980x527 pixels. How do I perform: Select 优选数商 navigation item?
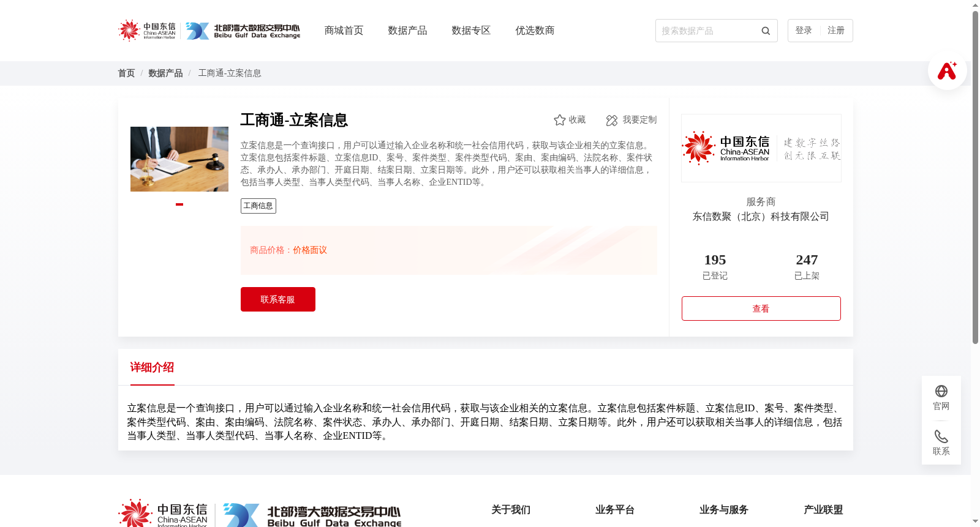click(535, 31)
